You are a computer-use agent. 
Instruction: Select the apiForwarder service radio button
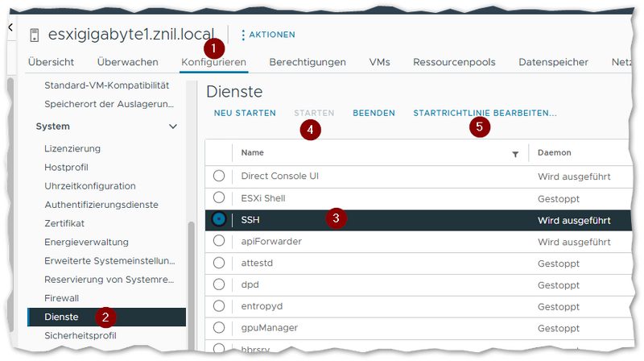pos(219,241)
